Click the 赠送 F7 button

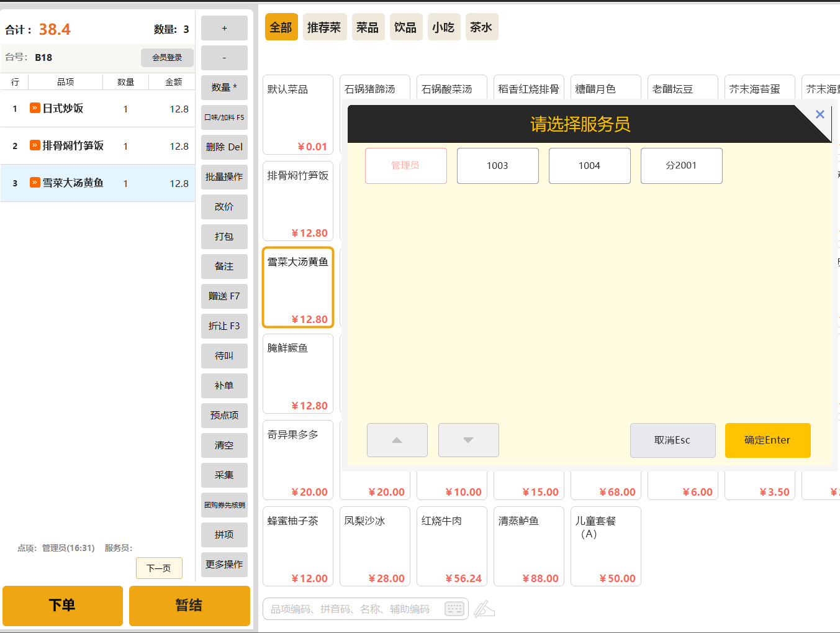(224, 296)
